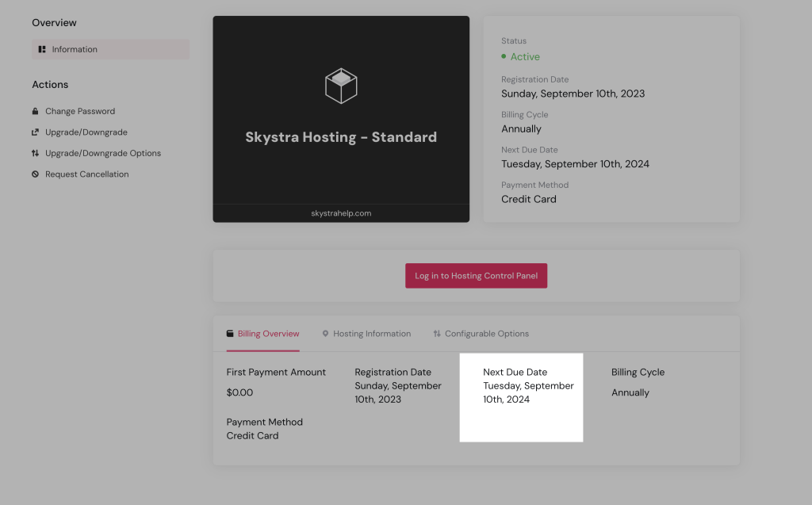Click the highlighted Next Due Date box
This screenshot has width=812, height=505.
pyautogui.click(x=521, y=397)
